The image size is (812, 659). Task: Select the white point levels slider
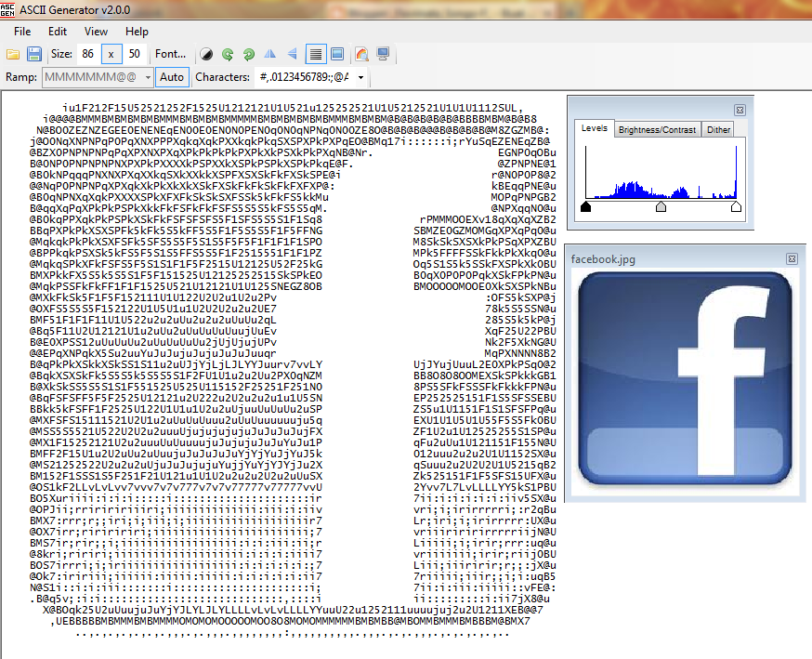[x=736, y=206]
